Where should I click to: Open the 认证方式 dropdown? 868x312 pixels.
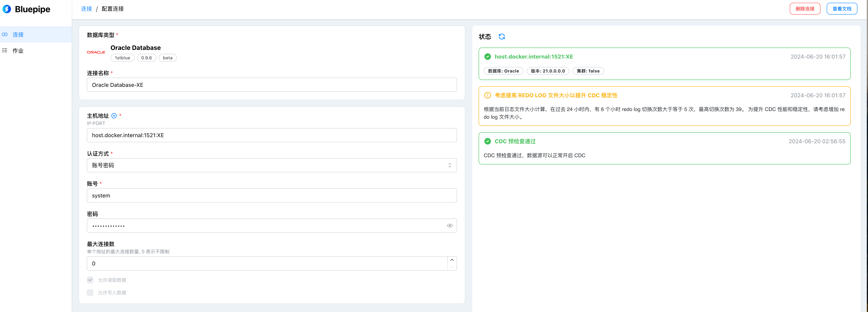[x=272, y=165]
